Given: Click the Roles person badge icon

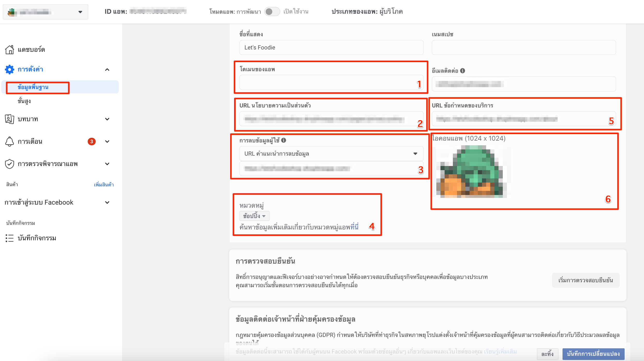Looking at the screenshot, I should point(10,119).
